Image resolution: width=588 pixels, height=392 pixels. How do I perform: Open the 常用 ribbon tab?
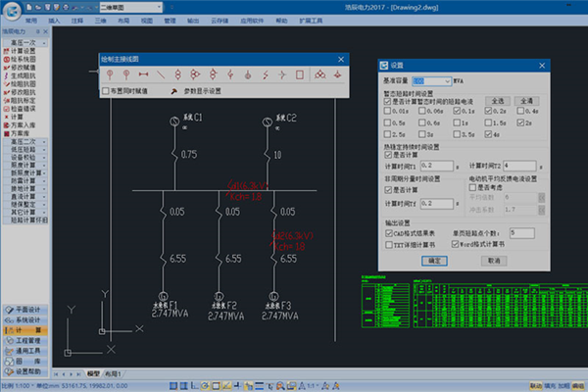(x=31, y=21)
